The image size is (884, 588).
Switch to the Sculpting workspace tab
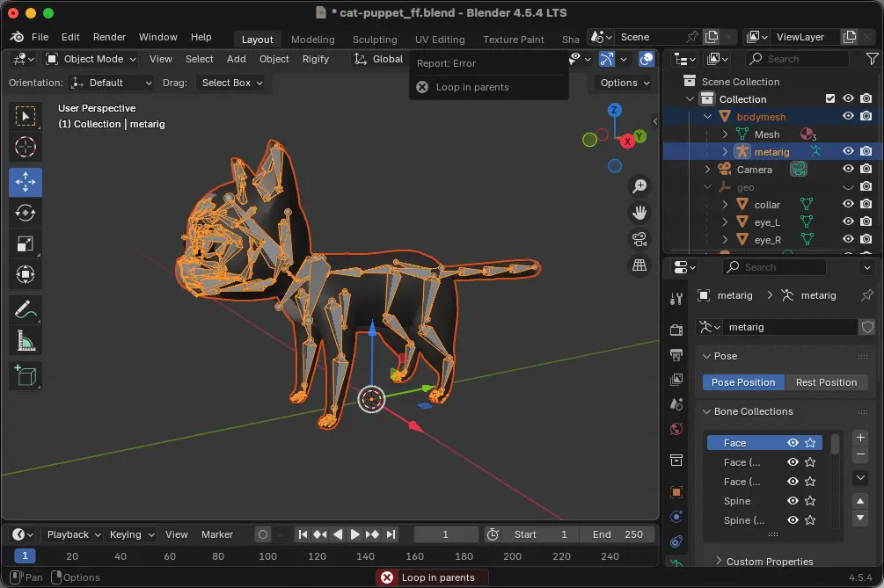coord(375,40)
